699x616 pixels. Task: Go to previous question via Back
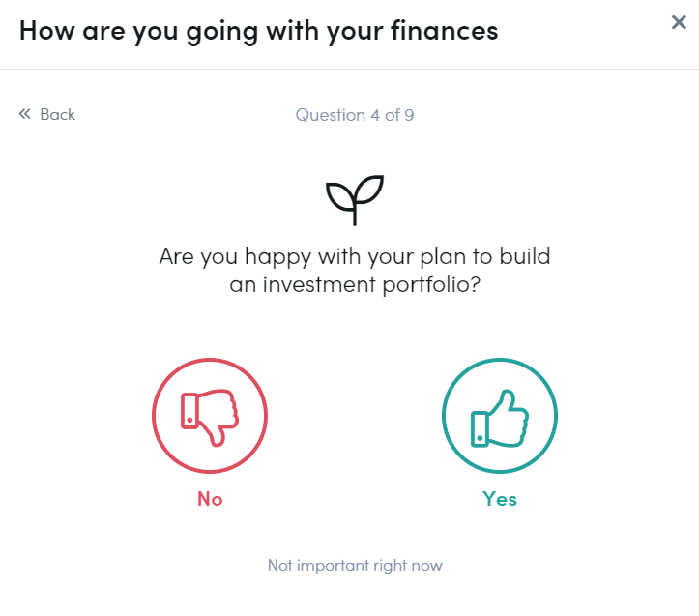(x=46, y=114)
